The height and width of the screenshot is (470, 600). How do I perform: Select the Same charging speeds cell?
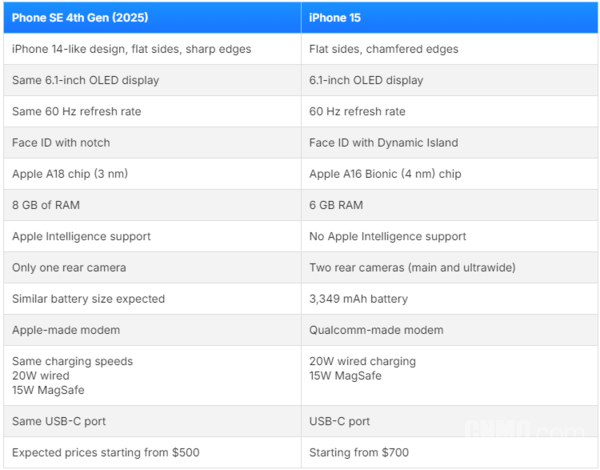152,375
